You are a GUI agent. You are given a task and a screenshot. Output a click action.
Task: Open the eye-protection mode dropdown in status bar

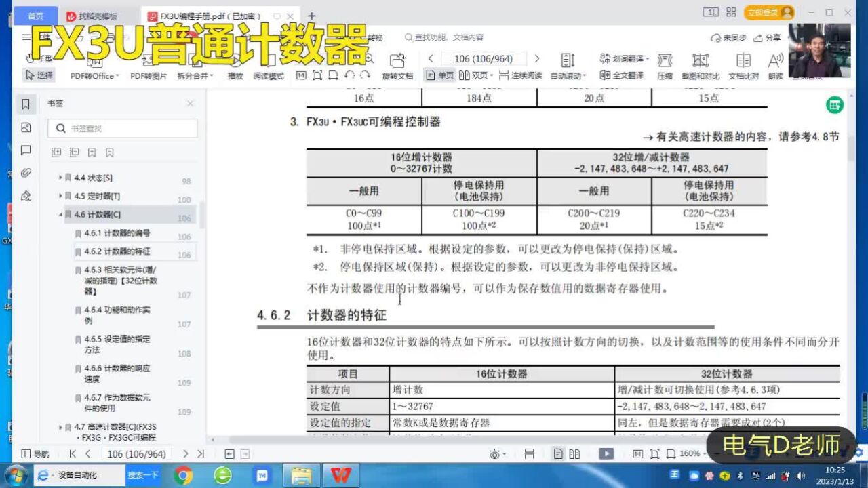point(498,454)
